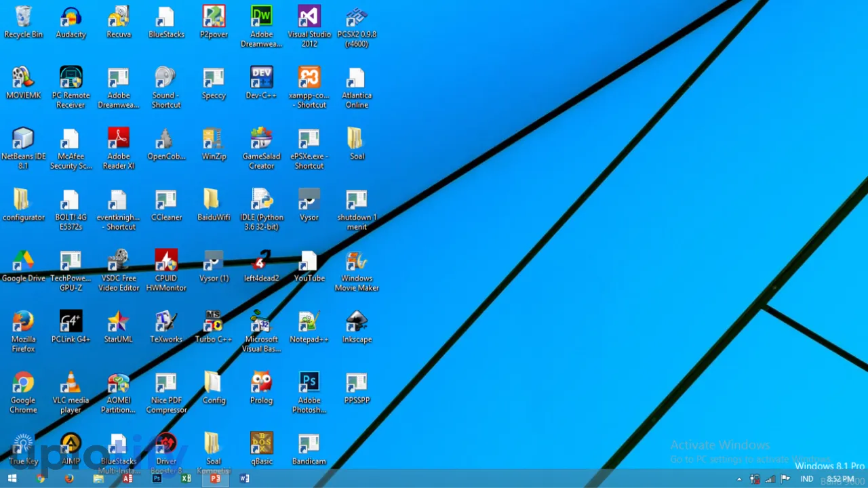The width and height of the screenshot is (868, 488).
Task: Switch to PowerPoint in the taskbar
Action: [x=215, y=479]
